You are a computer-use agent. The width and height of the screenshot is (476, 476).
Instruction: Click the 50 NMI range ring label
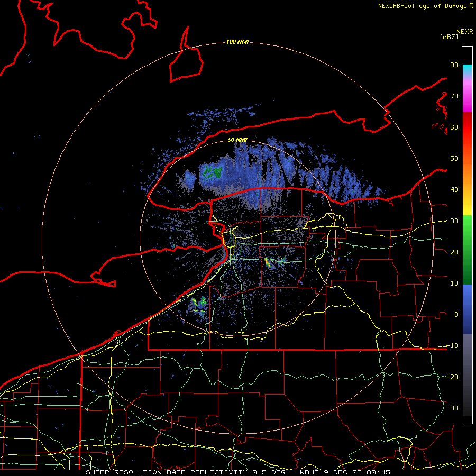point(237,140)
